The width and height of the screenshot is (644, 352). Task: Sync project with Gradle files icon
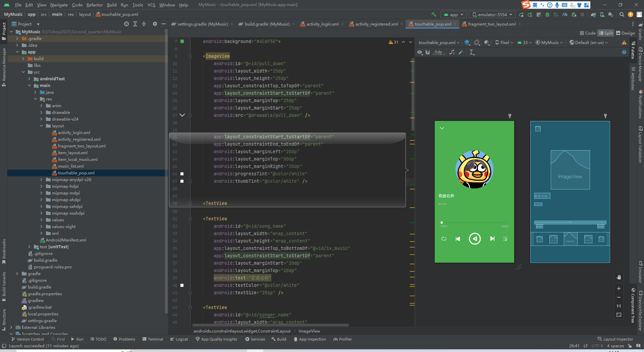pos(593,14)
